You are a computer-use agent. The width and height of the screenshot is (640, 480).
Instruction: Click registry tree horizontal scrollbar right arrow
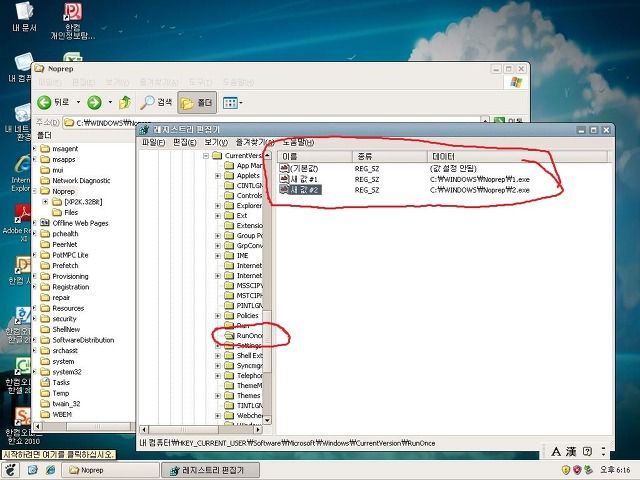click(x=258, y=429)
